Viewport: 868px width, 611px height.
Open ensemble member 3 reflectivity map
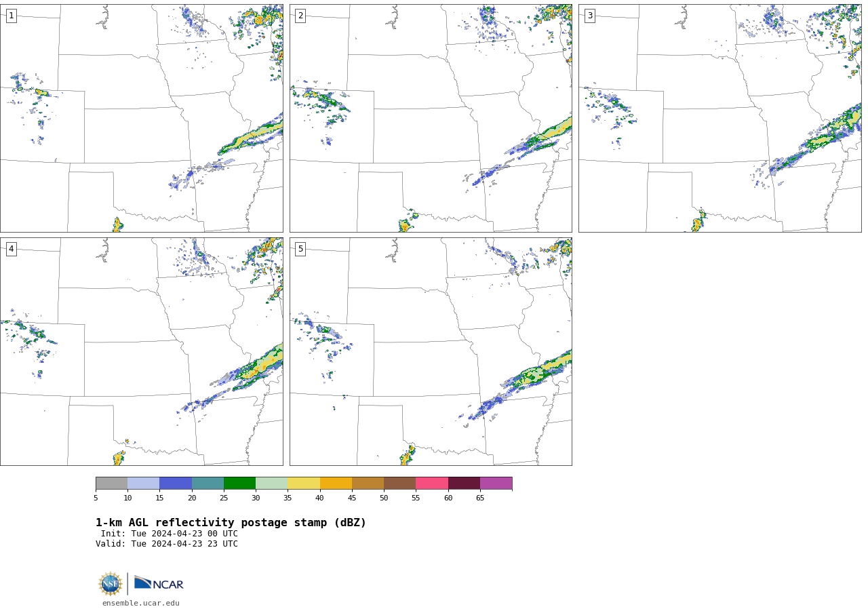click(719, 118)
